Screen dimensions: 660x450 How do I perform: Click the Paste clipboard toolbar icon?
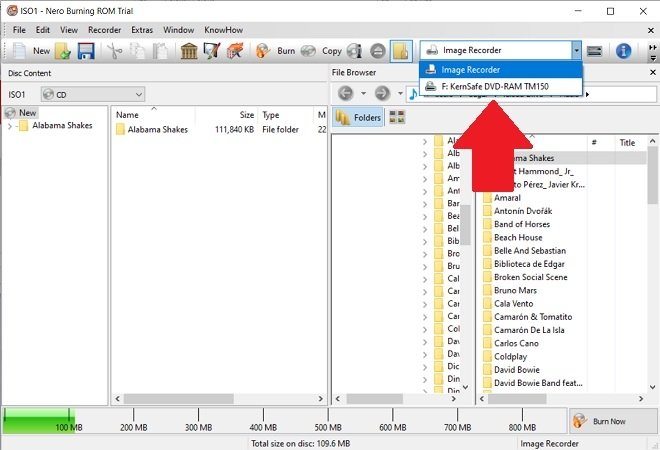(x=160, y=51)
